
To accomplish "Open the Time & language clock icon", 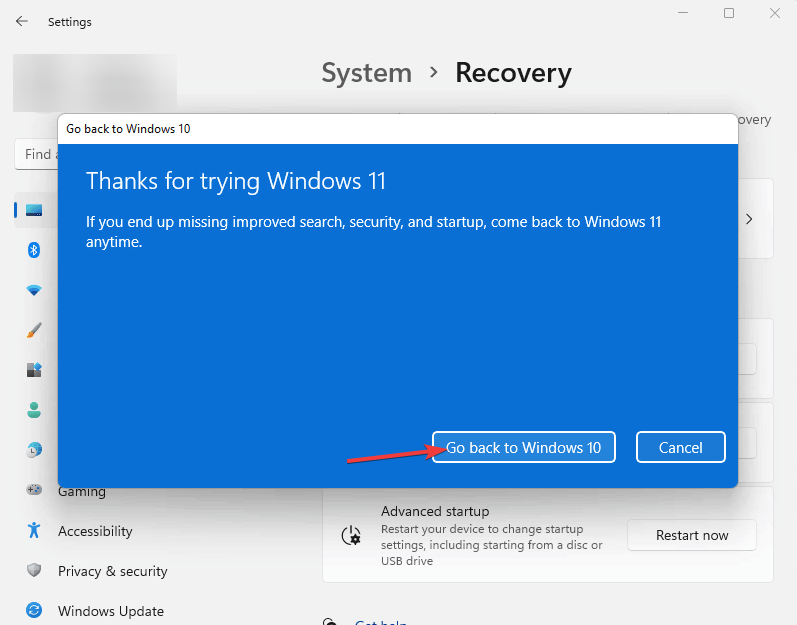I will (34, 450).
